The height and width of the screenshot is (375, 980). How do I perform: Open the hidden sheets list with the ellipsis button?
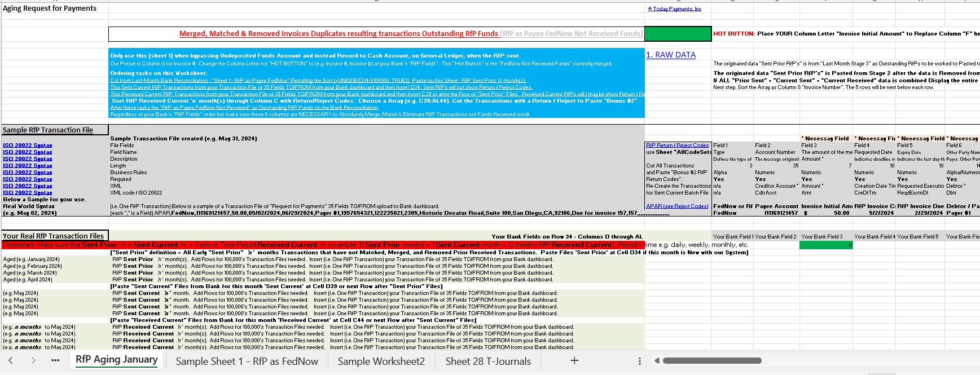pyautogui.click(x=55, y=361)
